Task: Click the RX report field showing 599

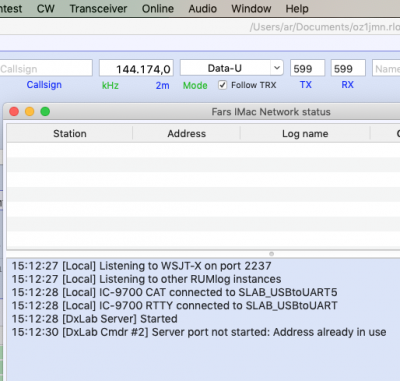Action: [348, 68]
